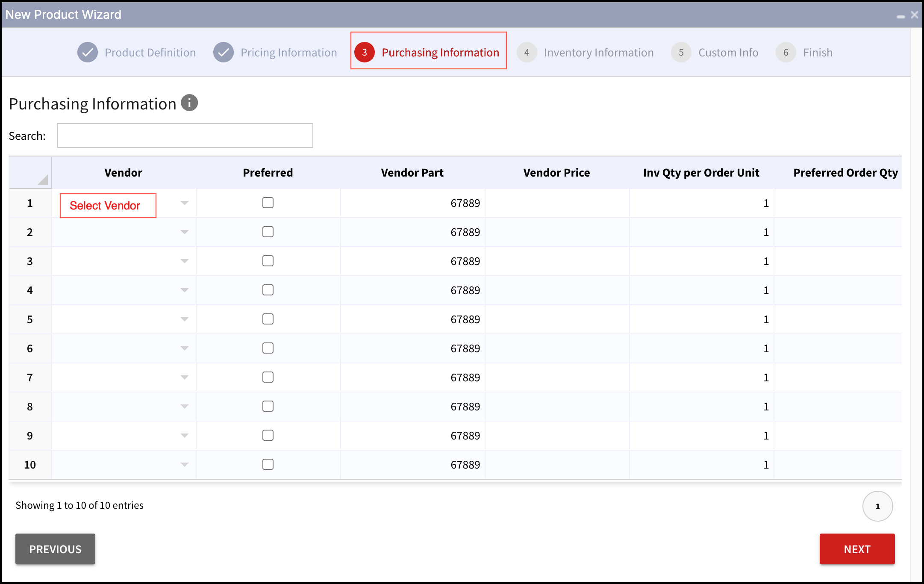Click Vendor Price cell in row 6

557,348
